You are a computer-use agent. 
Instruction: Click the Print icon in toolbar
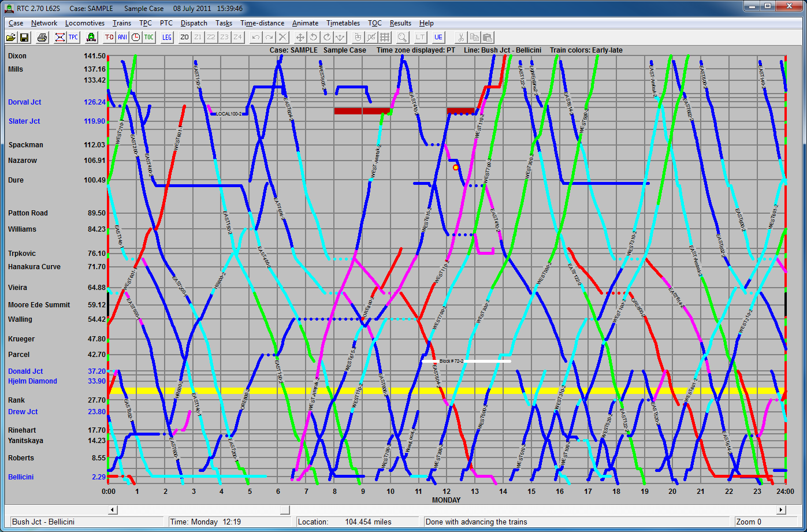(42, 38)
